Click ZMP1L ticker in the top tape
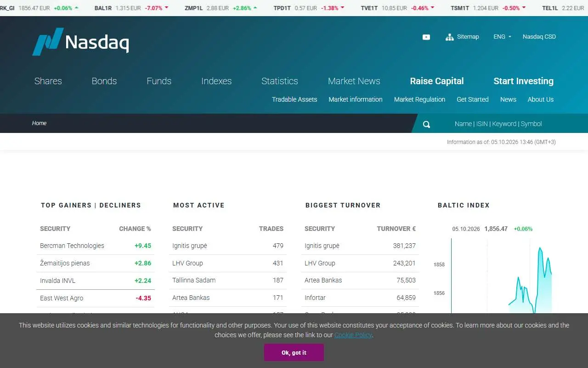Screen dimensions: 588x368 click(194, 8)
